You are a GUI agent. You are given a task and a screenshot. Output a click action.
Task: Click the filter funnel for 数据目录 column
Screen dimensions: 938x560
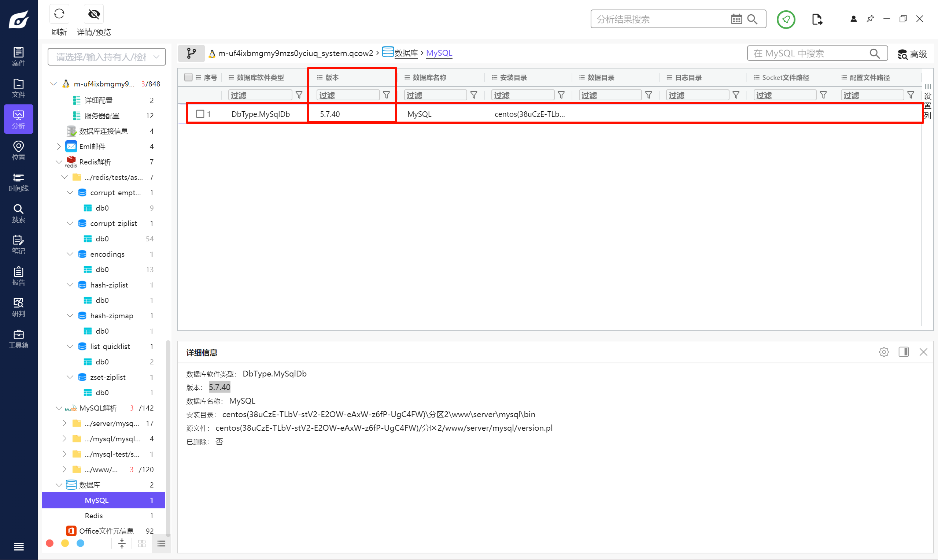point(649,95)
